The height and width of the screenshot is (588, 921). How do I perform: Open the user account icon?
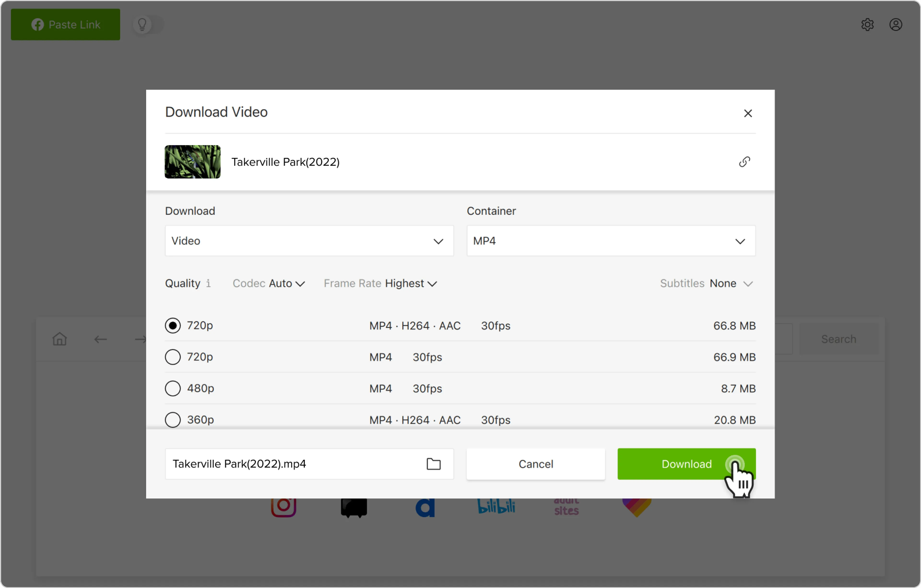pyautogui.click(x=895, y=24)
